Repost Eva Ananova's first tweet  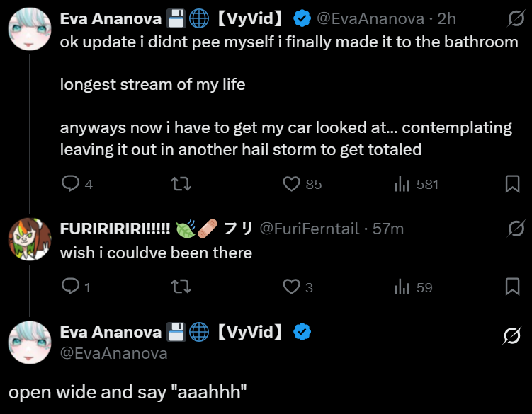coord(181,184)
